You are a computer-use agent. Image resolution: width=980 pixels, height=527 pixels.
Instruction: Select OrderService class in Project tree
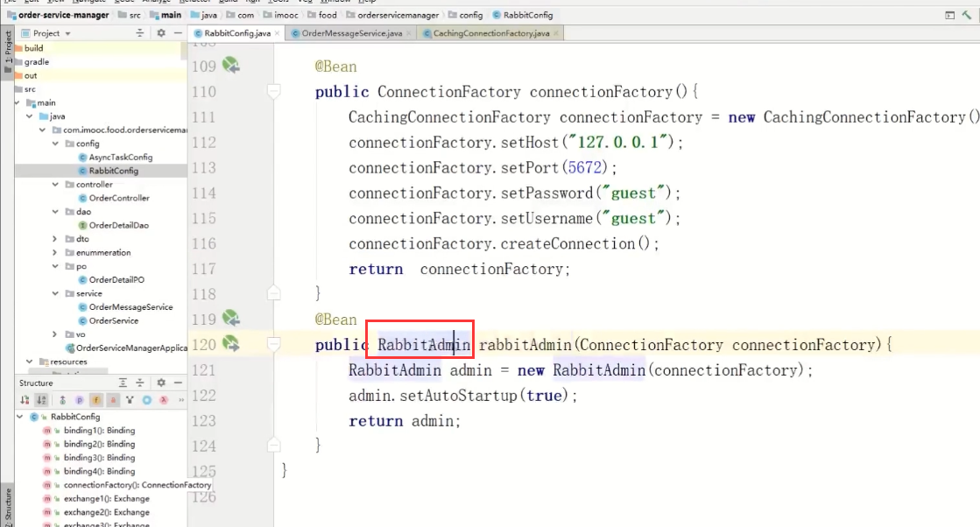click(108, 321)
